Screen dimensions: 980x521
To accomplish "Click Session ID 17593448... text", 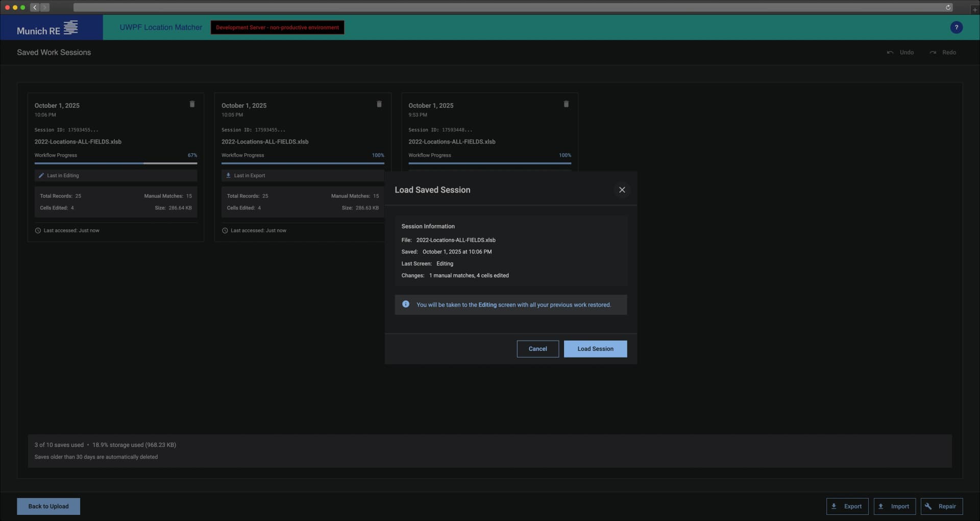I will (x=440, y=130).
